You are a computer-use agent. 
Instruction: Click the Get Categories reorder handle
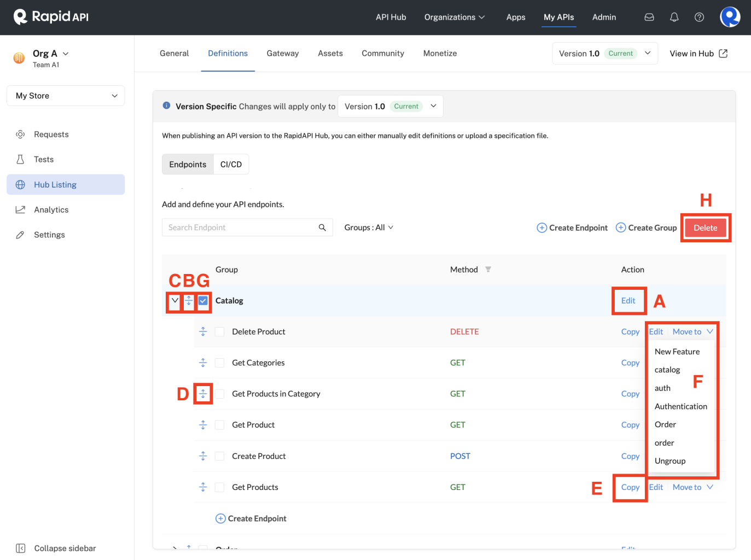[203, 363]
